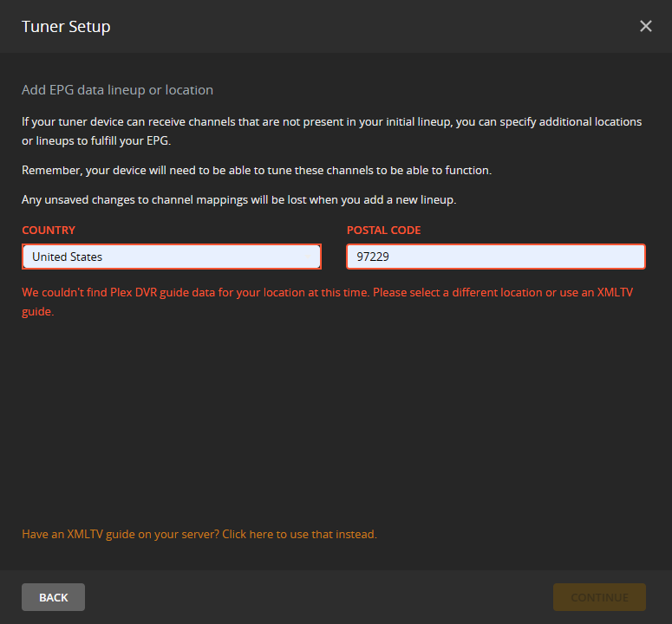This screenshot has height=624, width=672.
Task: Use the XMLTV guide link instead
Action: 199,534
